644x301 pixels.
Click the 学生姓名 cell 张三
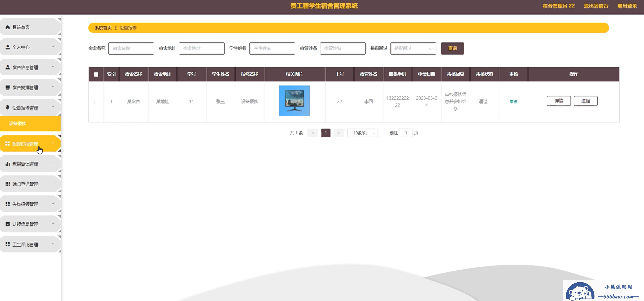[220, 102]
